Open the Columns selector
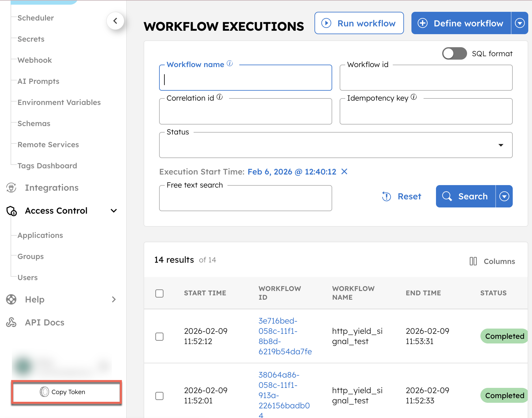This screenshot has width=532, height=418. [492, 261]
